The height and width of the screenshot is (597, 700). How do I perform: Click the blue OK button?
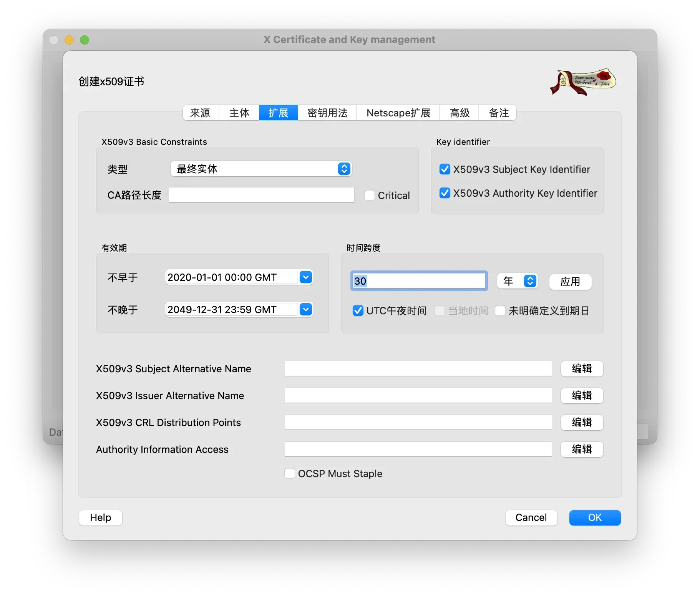pos(595,517)
